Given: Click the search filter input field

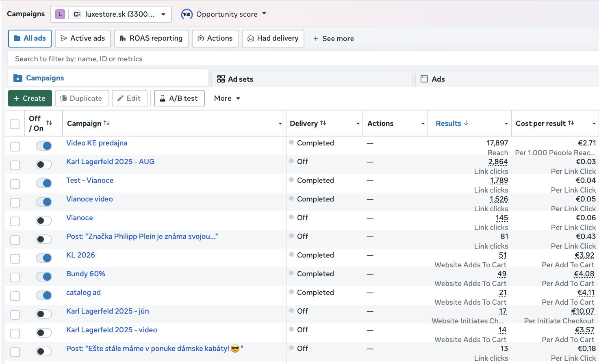Looking at the screenshot, I should (304, 59).
